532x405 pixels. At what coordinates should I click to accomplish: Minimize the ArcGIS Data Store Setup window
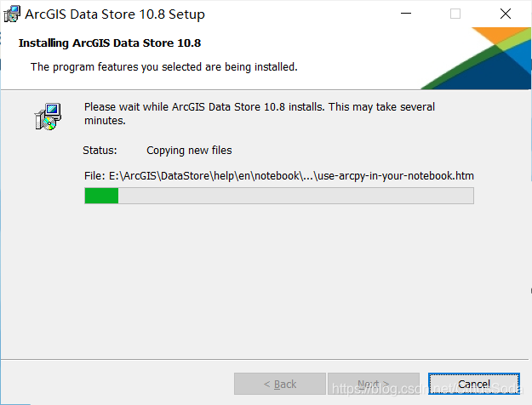[406, 14]
